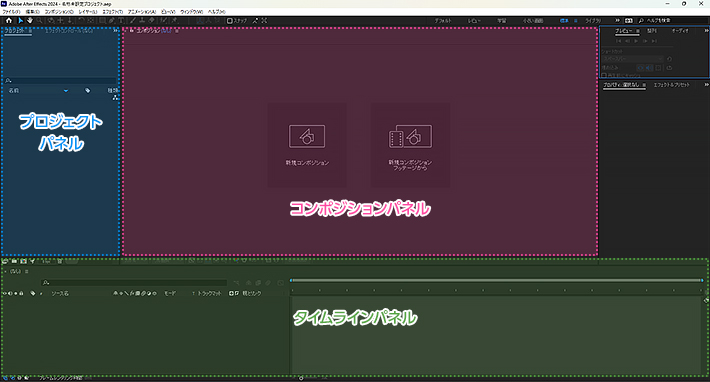This screenshot has width=710, height=382.
Task: Select the Hand tool
Action: [x=30, y=20]
